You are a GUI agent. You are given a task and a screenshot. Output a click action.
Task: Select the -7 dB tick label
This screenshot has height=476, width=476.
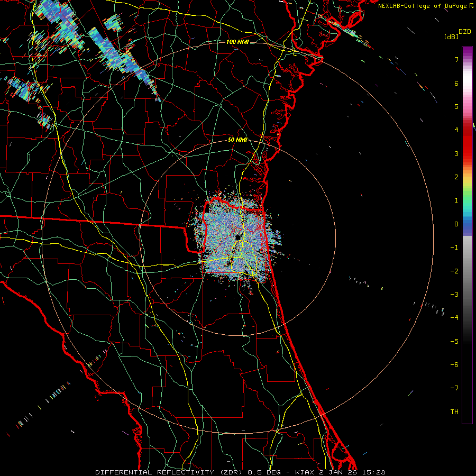(454, 388)
